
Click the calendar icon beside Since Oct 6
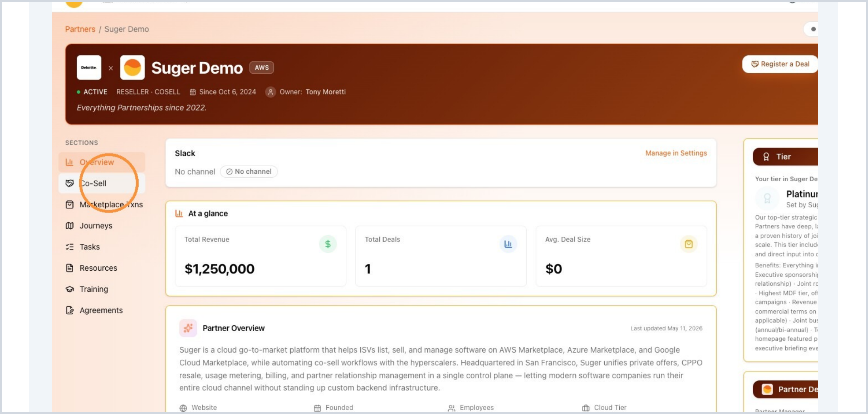coord(192,92)
